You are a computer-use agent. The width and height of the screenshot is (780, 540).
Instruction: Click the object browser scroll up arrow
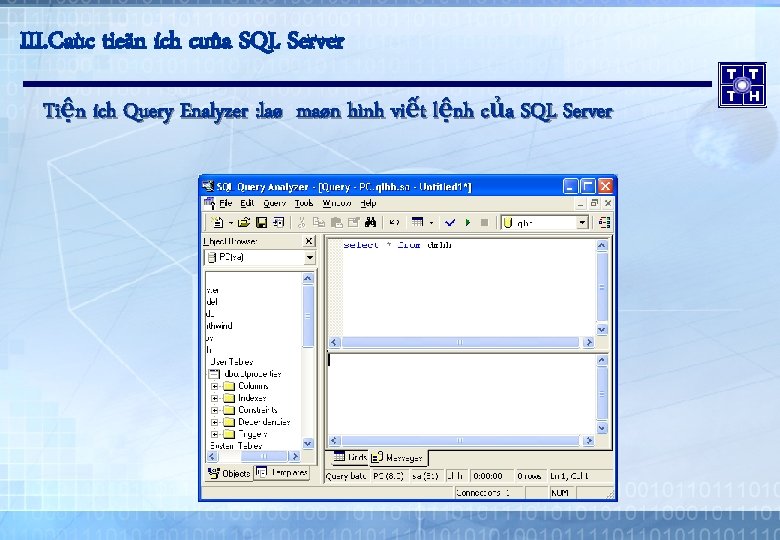coord(308,278)
